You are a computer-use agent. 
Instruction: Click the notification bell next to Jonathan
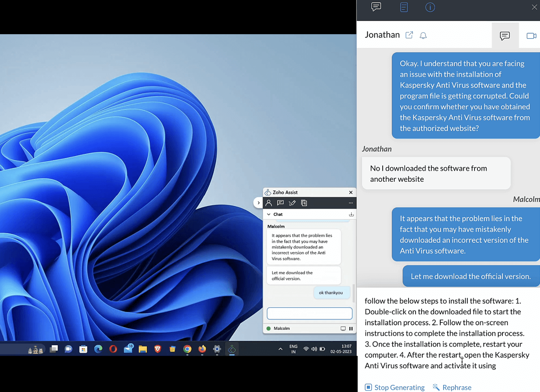click(x=423, y=35)
